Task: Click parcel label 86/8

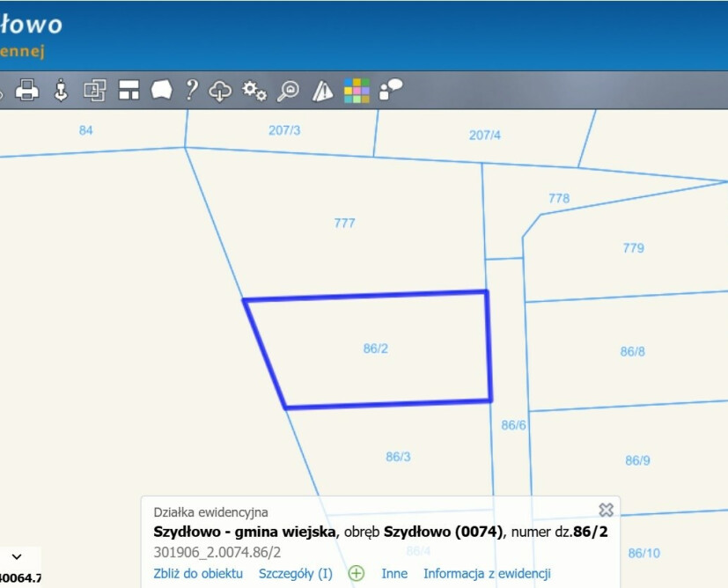Action: [632, 351]
